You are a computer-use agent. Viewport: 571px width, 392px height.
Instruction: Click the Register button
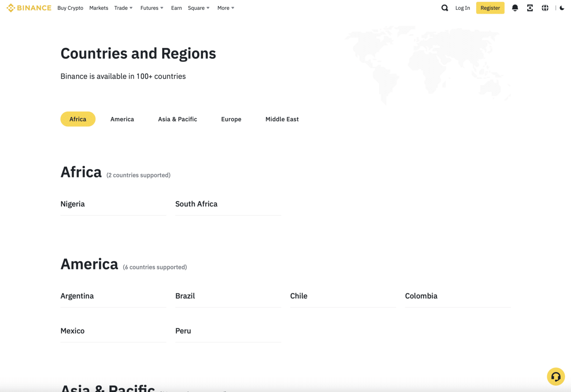[x=490, y=8]
